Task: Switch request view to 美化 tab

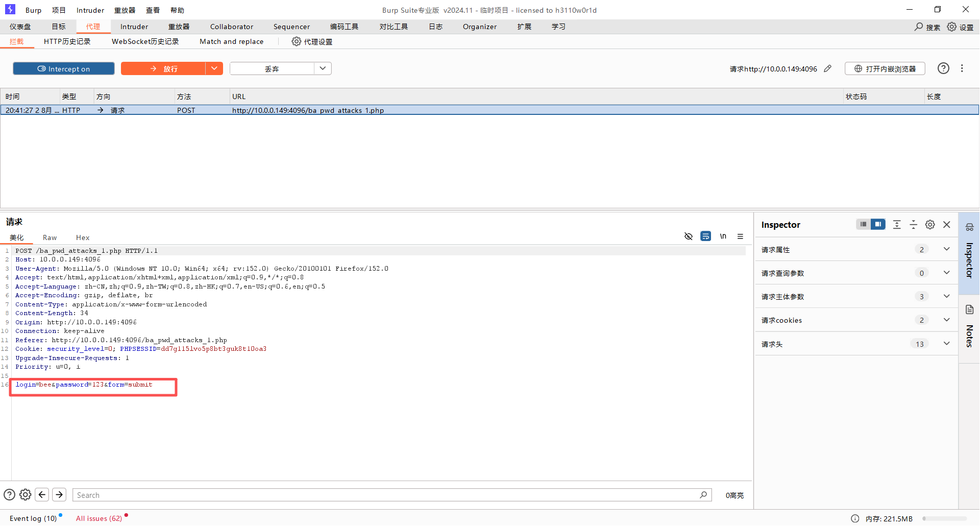Action: click(17, 237)
